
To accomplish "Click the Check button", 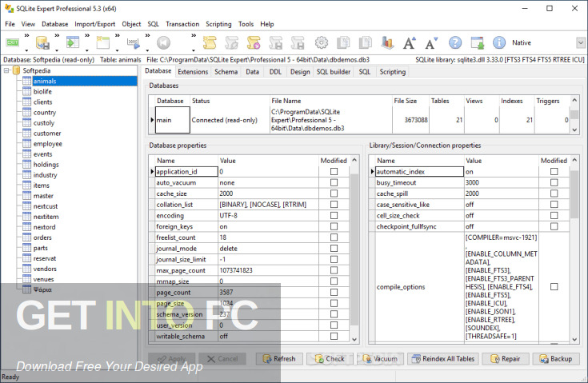I will click(330, 359).
